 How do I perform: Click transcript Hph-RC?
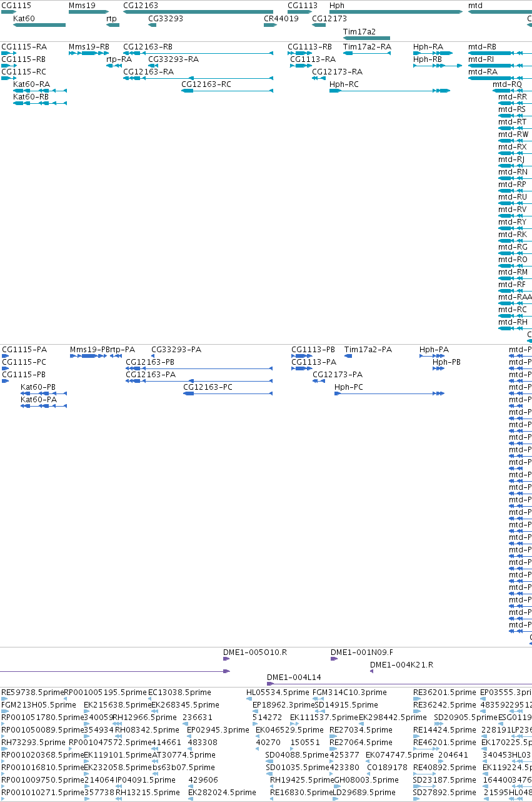(x=344, y=84)
